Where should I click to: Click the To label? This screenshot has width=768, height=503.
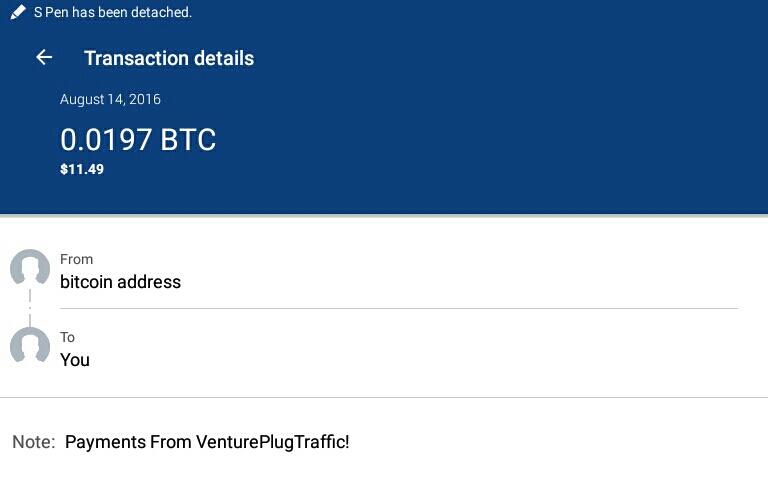(67, 337)
